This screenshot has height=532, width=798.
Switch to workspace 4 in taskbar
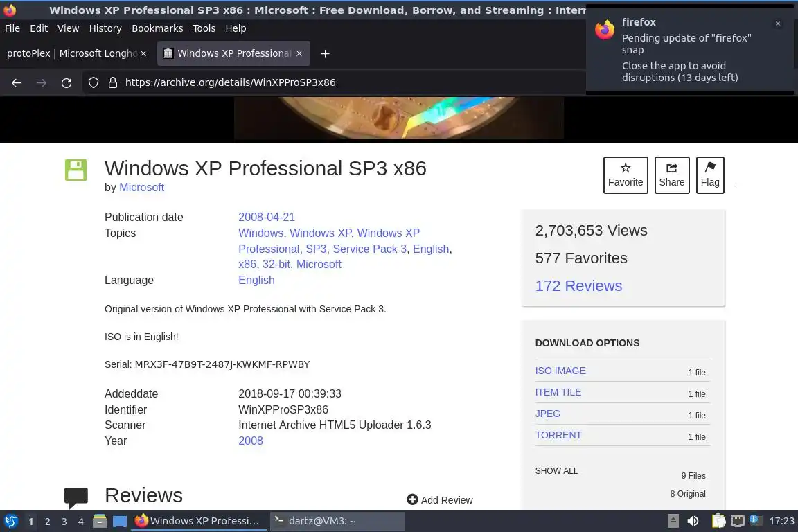click(x=81, y=522)
